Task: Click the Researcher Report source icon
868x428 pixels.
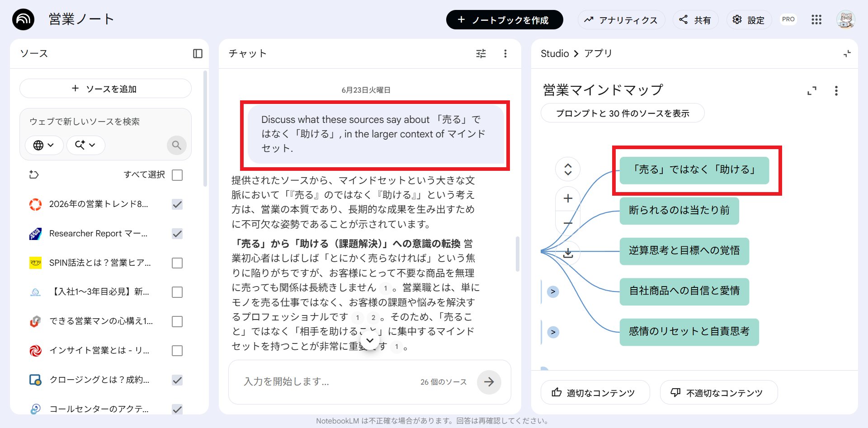Action: [35, 234]
